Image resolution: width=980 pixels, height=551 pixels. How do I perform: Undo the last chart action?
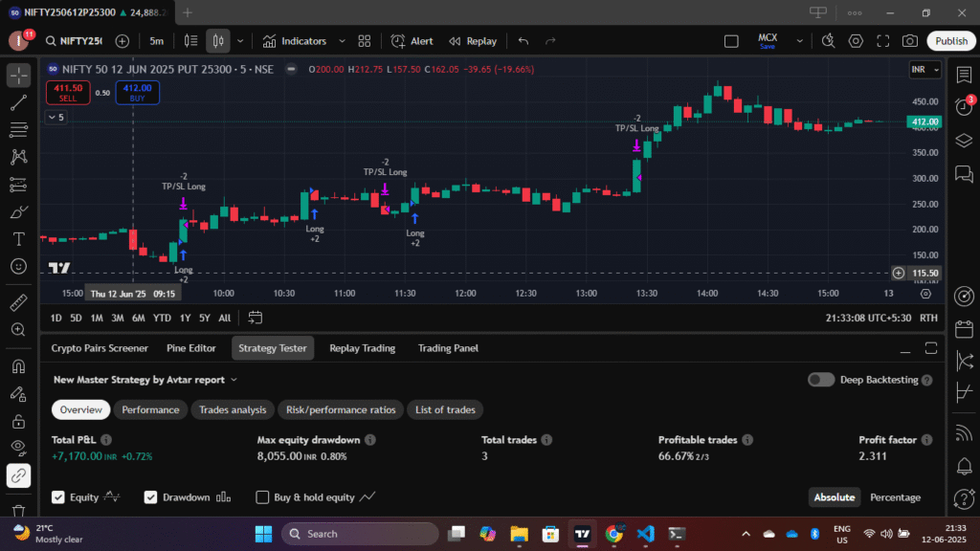[523, 41]
